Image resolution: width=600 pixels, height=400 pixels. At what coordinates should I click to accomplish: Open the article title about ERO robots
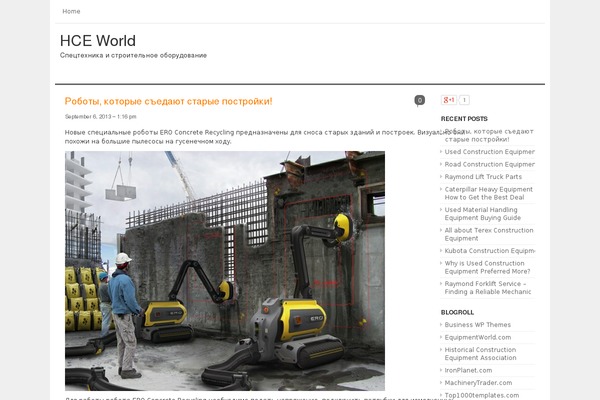tap(168, 101)
